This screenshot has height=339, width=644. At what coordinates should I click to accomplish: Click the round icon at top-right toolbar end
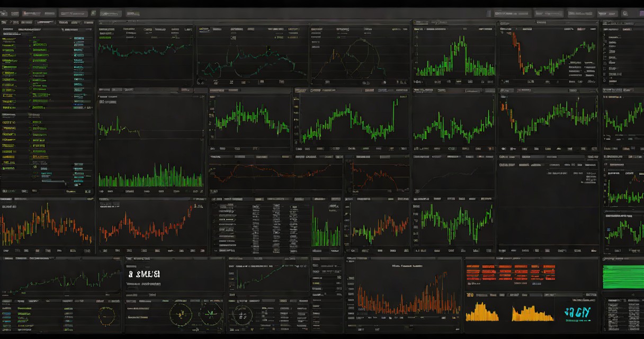coord(625,14)
